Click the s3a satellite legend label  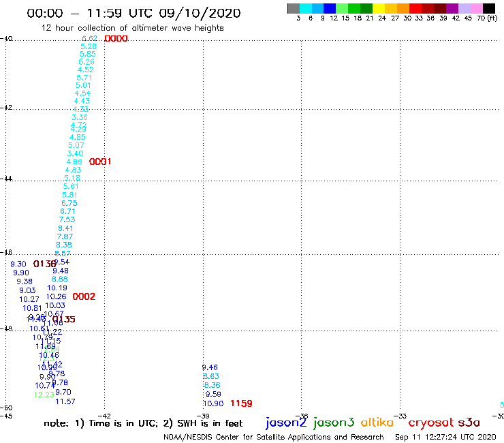point(469,423)
